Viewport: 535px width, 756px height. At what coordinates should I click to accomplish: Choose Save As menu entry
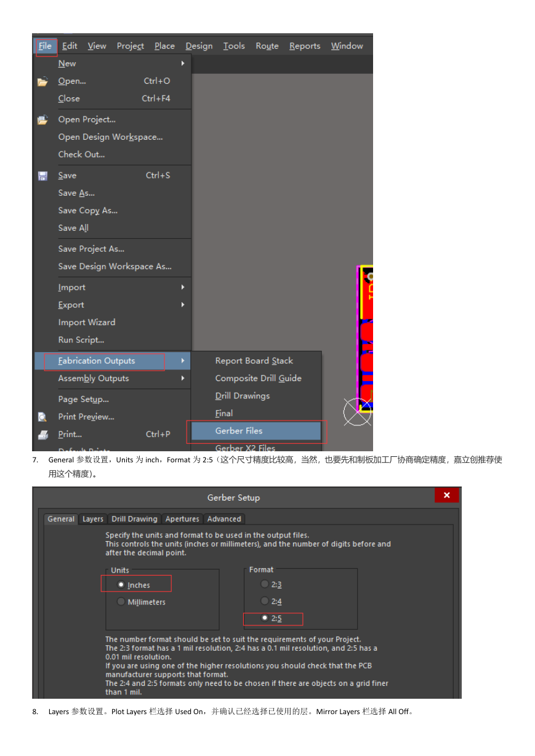click(x=112, y=193)
